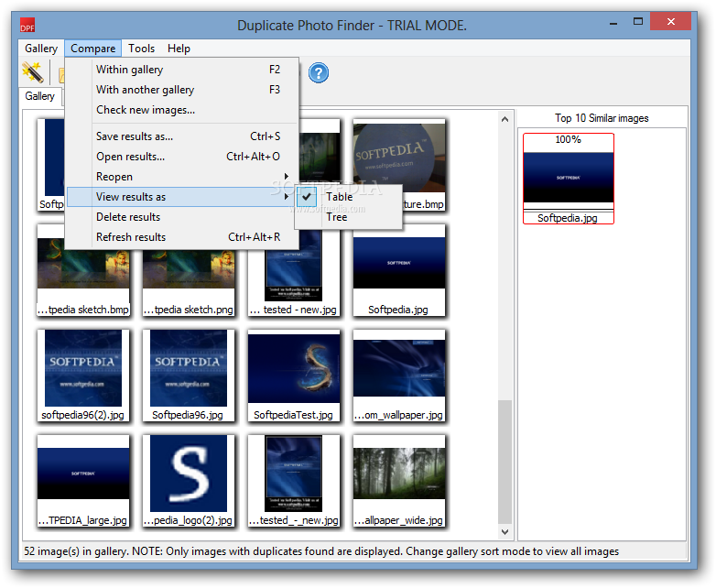Select Check new images... entry
The height and width of the screenshot is (588, 716).
click(x=181, y=110)
